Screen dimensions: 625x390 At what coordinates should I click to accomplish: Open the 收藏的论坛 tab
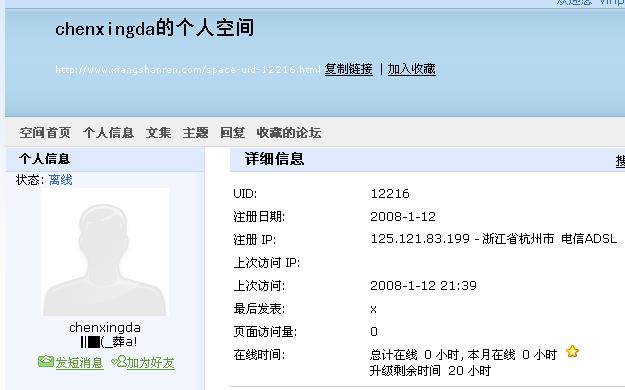click(289, 132)
